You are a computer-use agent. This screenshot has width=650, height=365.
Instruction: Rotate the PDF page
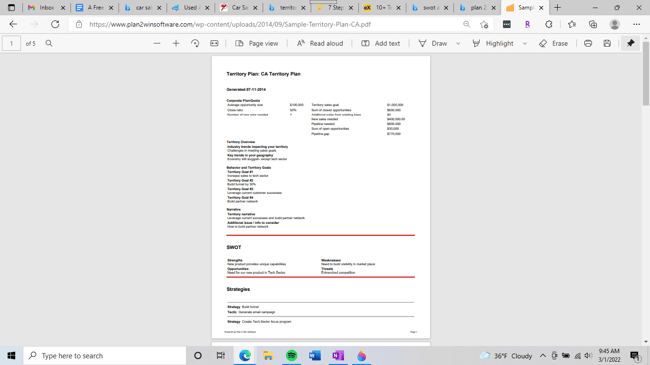195,43
